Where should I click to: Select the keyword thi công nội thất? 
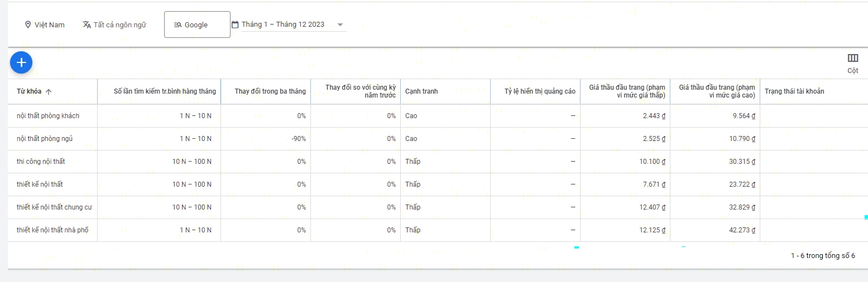[41, 162]
